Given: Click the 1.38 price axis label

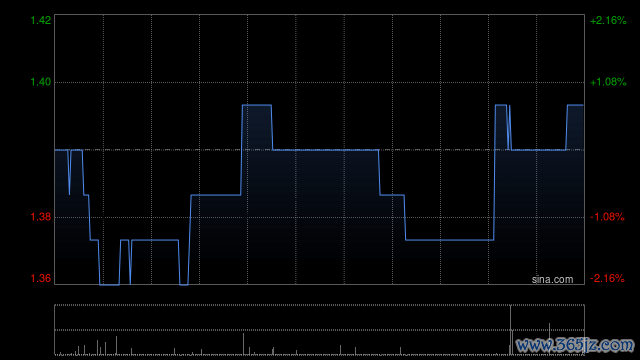Looking at the screenshot, I should click(41, 217).
